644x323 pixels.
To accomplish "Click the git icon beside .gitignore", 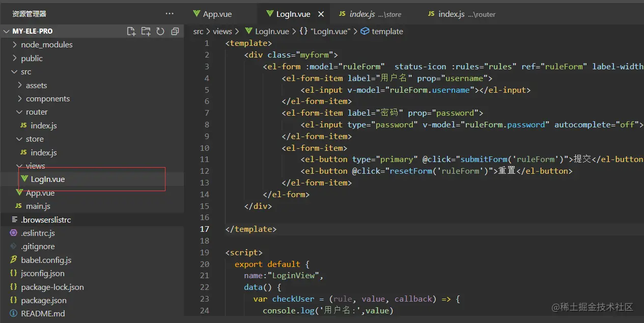I will pos(14,247).
